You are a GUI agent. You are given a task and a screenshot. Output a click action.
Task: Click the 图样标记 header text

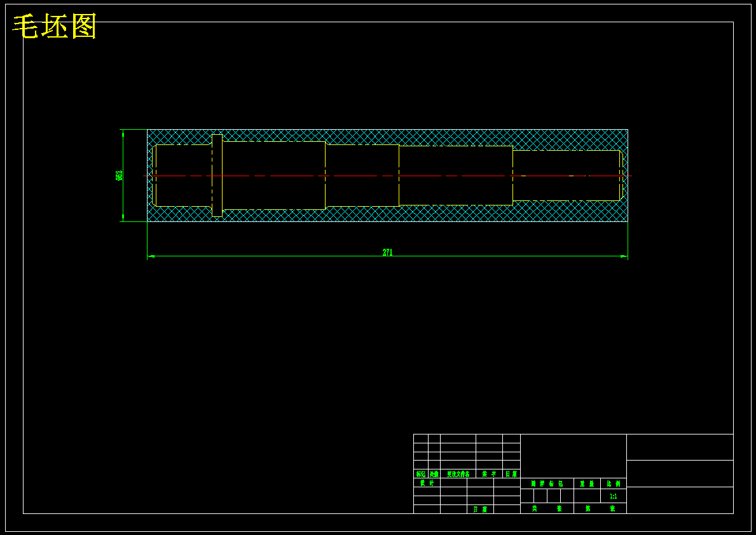(547, 483)
